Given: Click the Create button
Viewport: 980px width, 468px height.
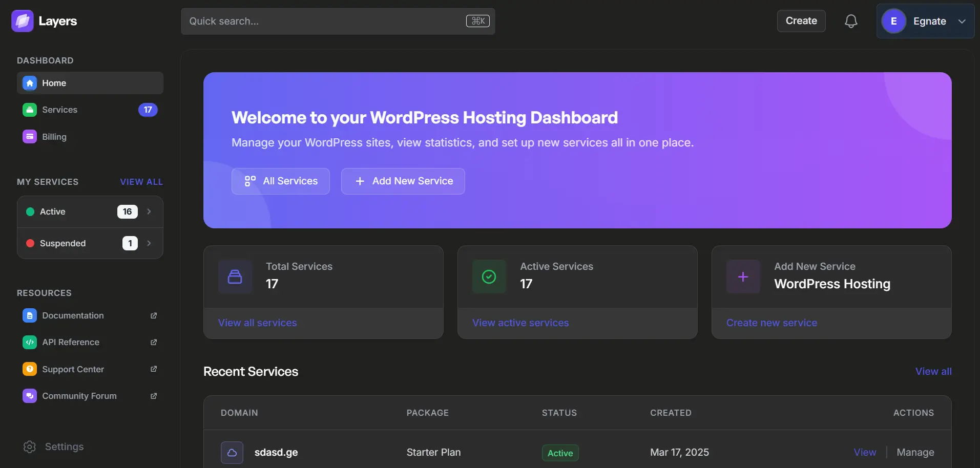Looking at the screenshot, I should point(801,21).
